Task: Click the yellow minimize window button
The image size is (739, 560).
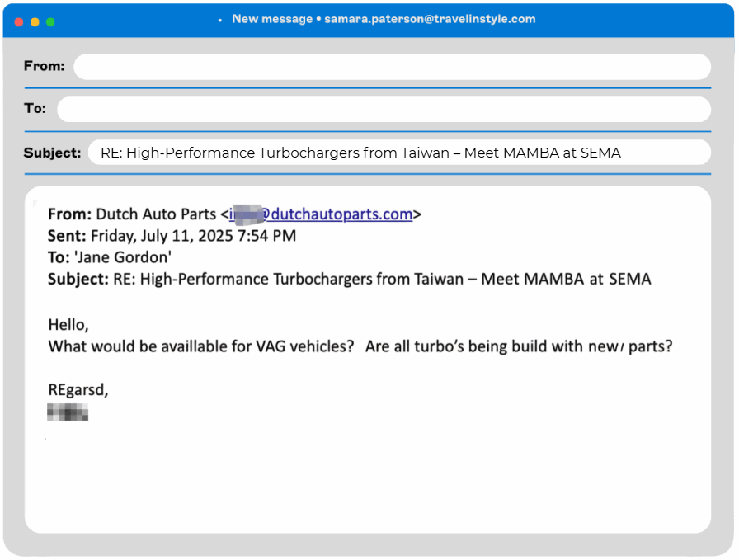Action: click(35, 21)
